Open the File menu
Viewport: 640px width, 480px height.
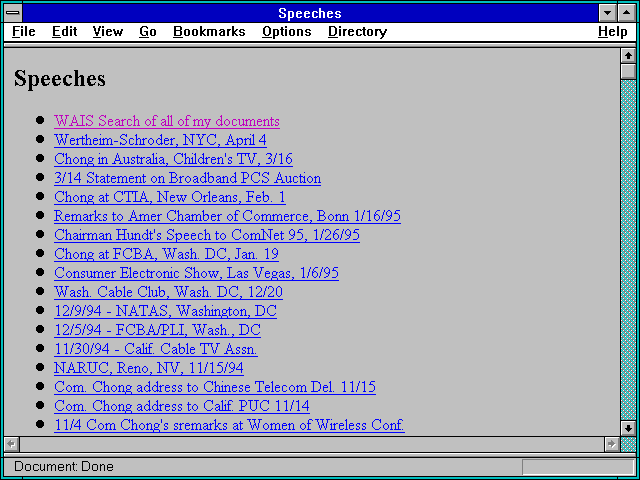[24, 31]
